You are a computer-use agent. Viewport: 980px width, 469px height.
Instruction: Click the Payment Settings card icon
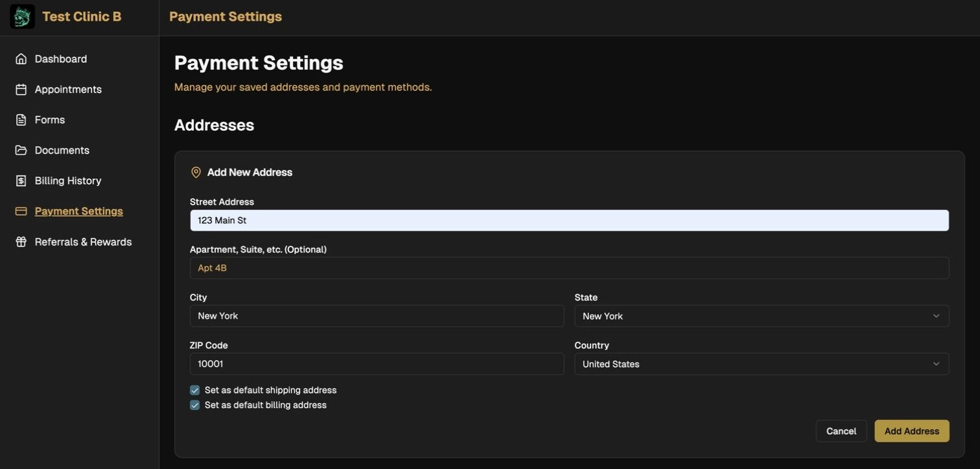(21, 211)
